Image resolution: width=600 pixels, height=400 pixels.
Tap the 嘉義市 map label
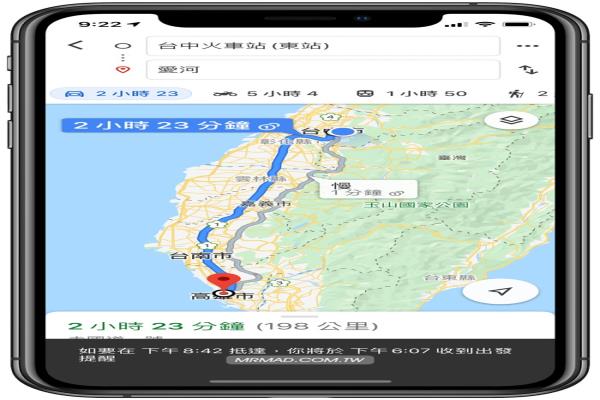tap(266, 204)
